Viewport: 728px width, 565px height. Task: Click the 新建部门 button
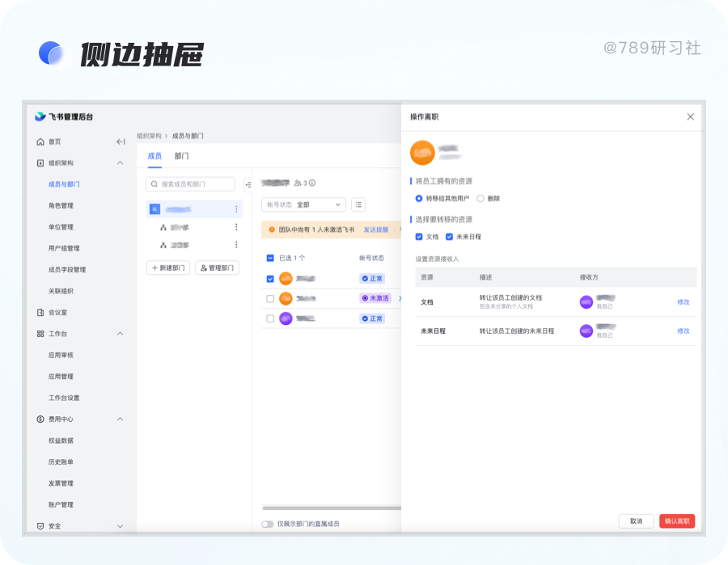point(168,268)
